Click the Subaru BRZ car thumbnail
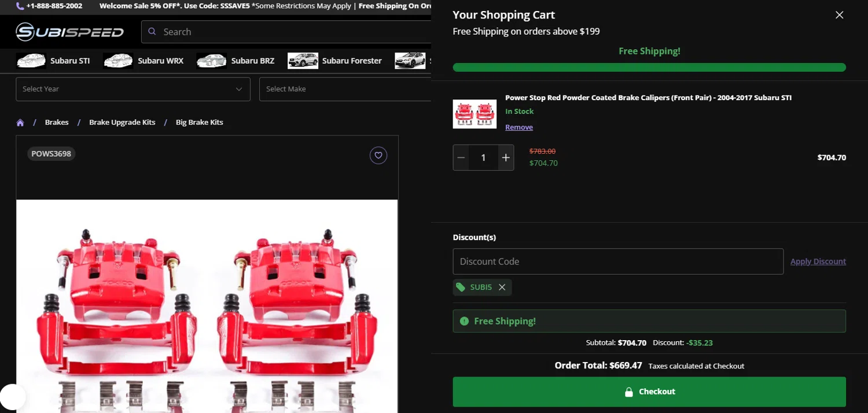 tap(211, 60)
